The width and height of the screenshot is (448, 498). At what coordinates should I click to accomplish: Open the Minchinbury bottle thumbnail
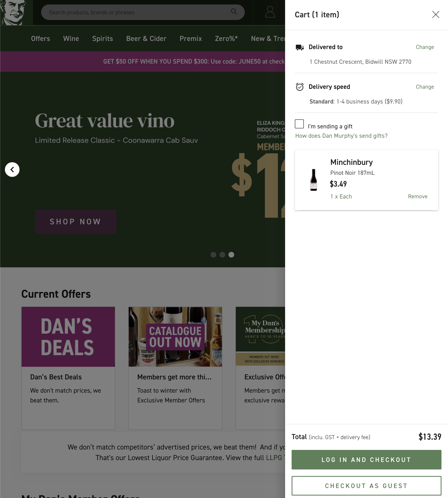tap(314, 179)
